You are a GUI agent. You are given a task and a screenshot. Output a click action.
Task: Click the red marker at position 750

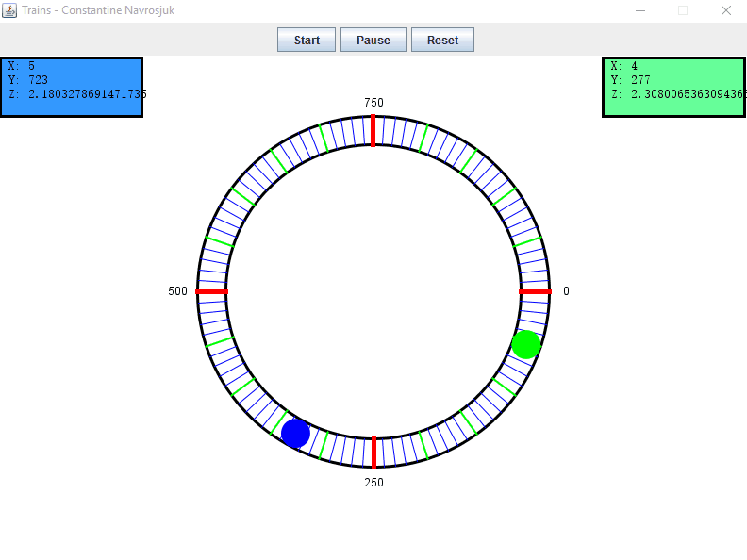coord(373,130)
